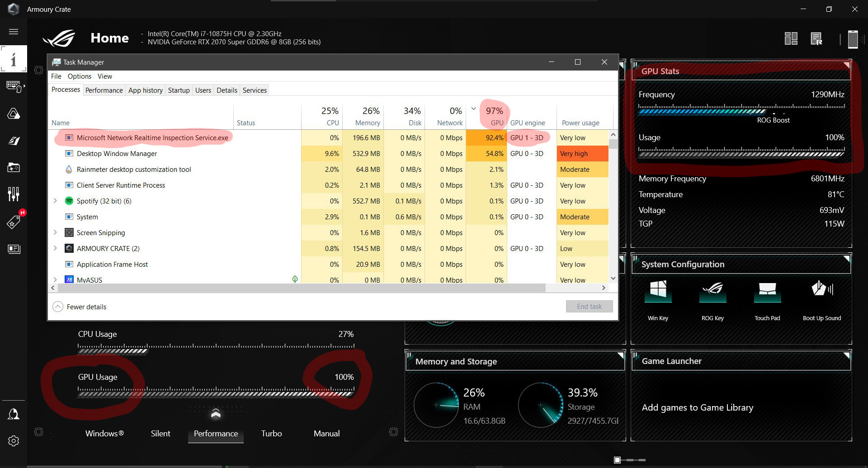The height and width of the screenshot is (468, 868).
Task: Expand the ARMOURY CRATE (2) process group
Action: 55,248
